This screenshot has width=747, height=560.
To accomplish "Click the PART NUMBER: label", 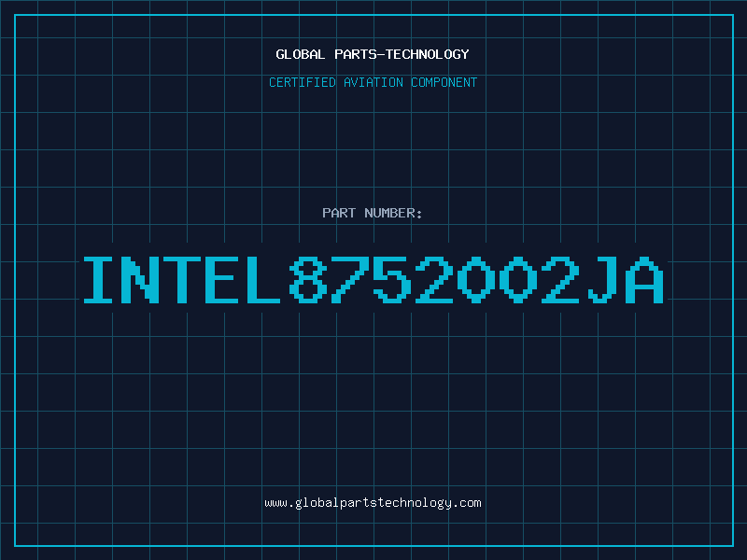I will (x=373, y=213).
